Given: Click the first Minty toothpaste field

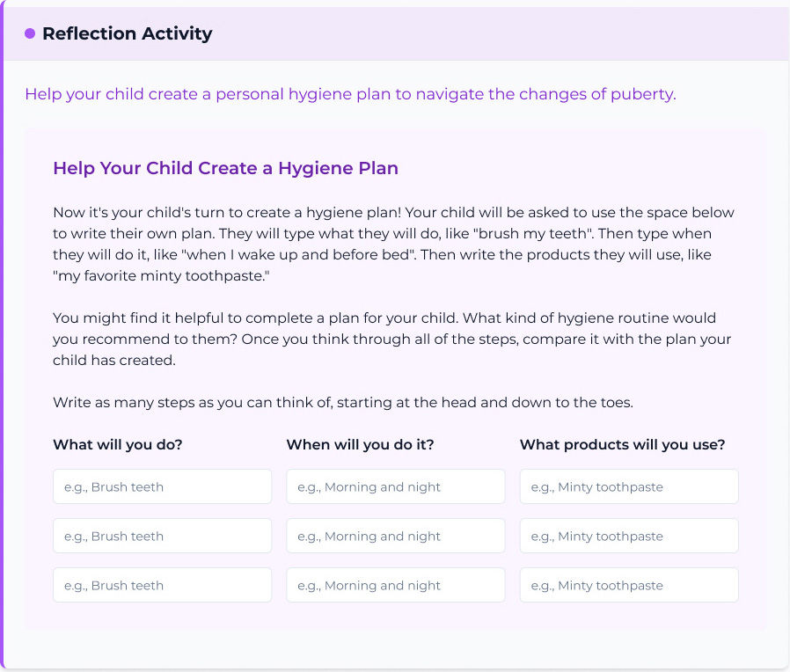Looking at the screenshot, I should click(628, 486).
